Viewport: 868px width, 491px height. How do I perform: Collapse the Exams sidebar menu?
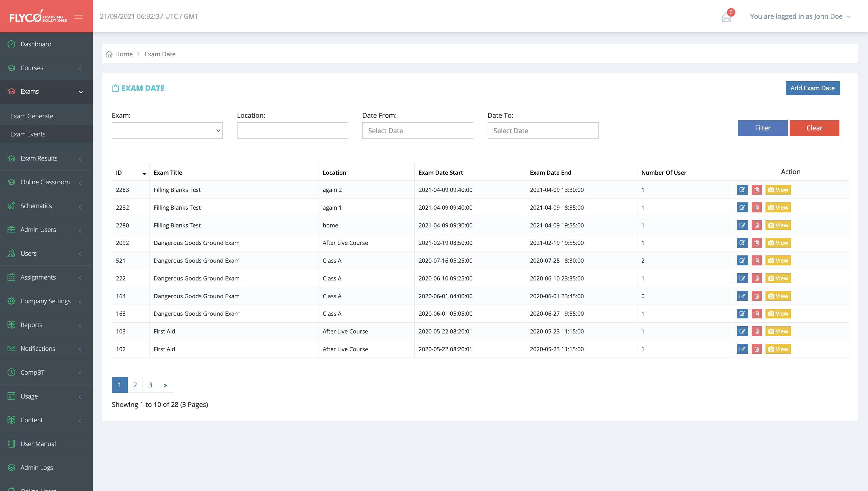pos(46,91)
